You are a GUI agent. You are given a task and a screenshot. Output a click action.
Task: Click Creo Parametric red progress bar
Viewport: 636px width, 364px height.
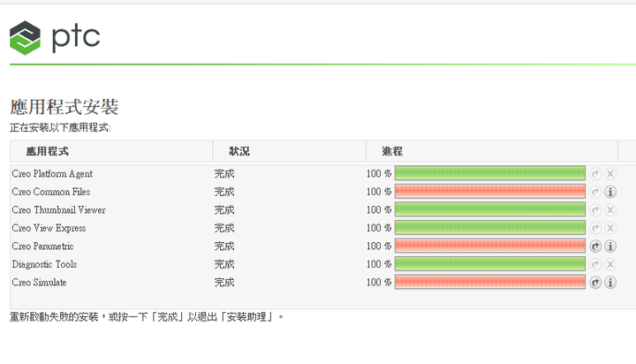[x=490, y=246]
